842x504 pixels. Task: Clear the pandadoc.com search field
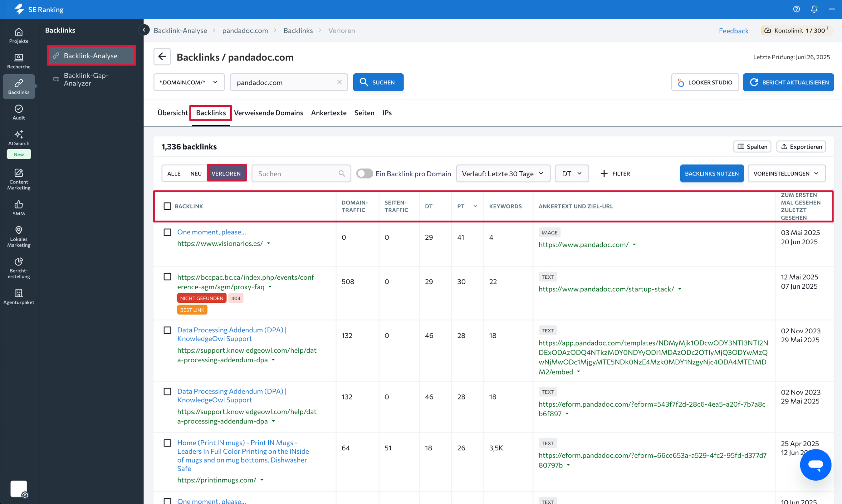(x=339, y=82)
